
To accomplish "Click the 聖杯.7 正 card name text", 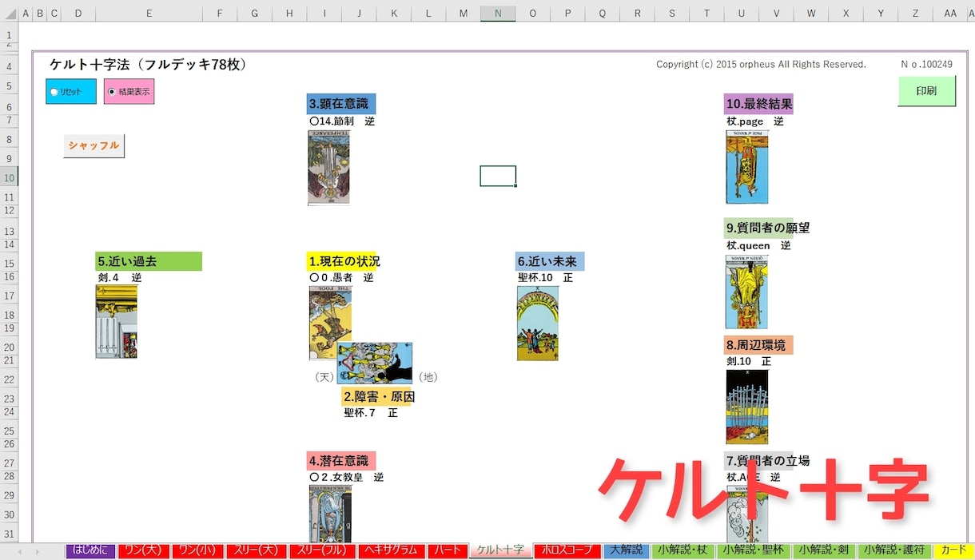I will [371, 413].
